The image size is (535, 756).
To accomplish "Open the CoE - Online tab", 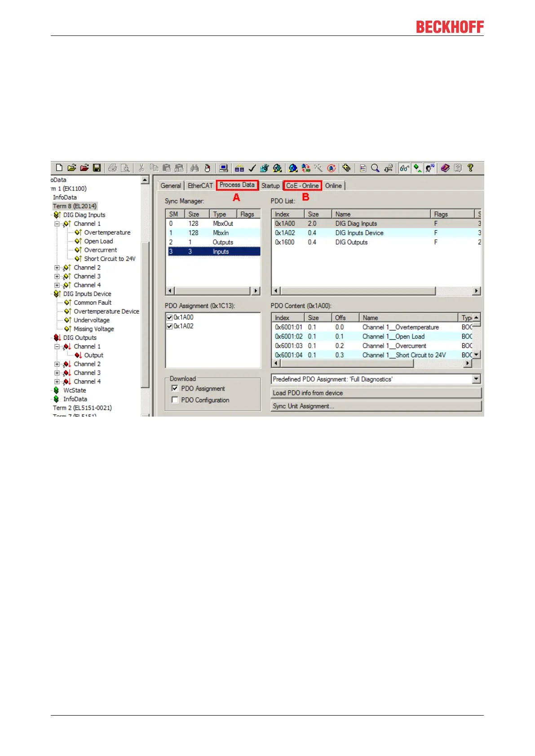I will (302, 186).
